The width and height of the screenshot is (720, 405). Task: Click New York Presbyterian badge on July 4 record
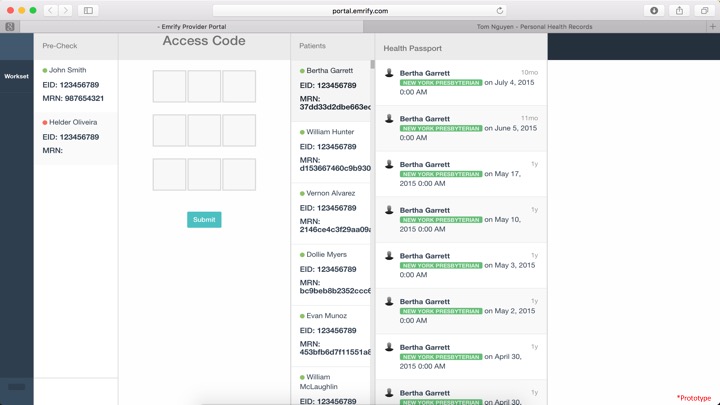click(441, 83)
